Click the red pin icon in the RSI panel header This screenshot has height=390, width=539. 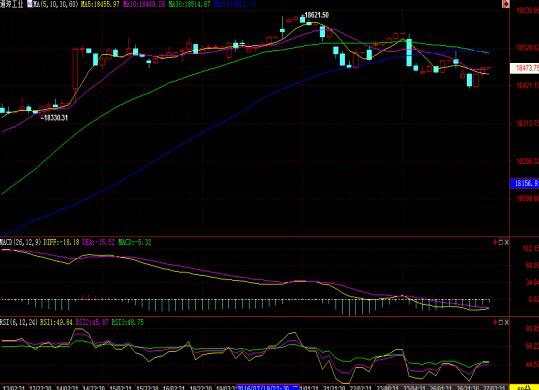(495, 322)
